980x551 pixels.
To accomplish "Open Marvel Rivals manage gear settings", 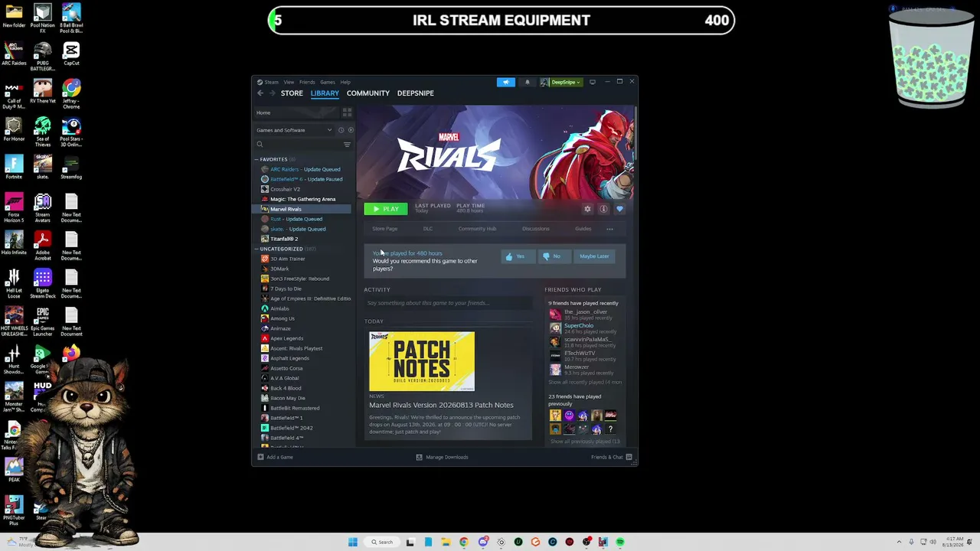I will (x=587, y=209).
